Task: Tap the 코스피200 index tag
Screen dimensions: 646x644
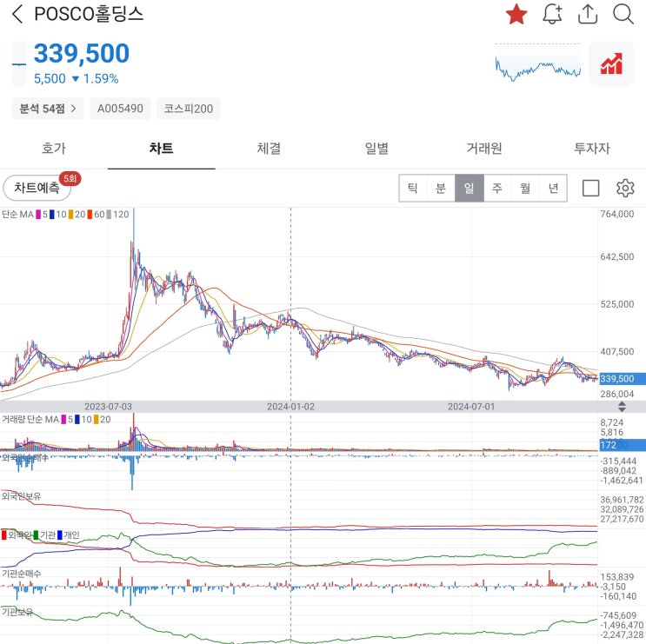Action: (189, 109)
